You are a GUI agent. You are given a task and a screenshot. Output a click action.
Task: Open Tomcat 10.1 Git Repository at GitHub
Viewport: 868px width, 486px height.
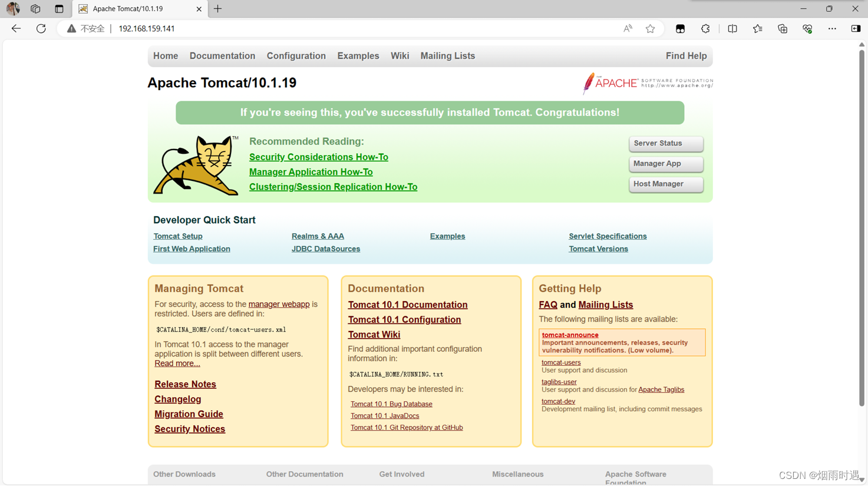point(407,428)
